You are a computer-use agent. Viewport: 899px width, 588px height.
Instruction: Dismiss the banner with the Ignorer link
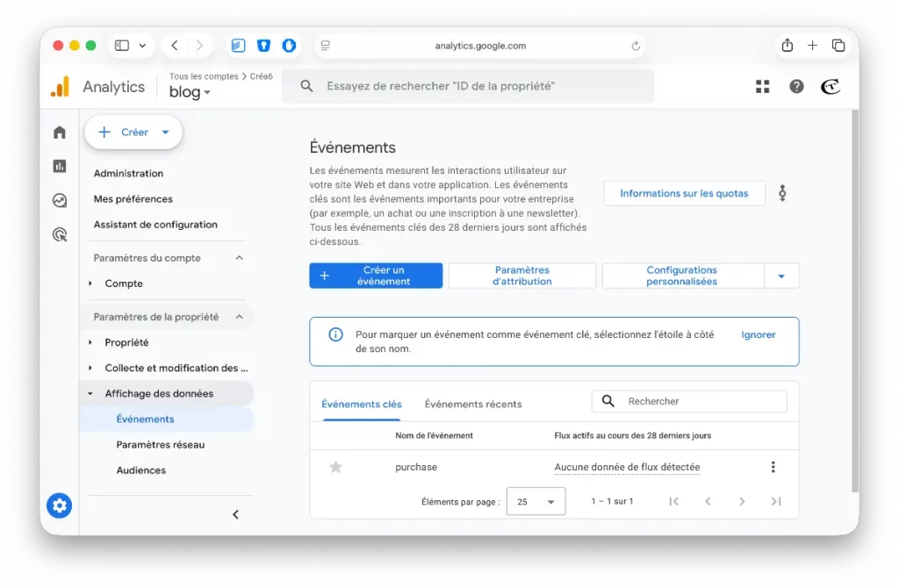(758, 334)
